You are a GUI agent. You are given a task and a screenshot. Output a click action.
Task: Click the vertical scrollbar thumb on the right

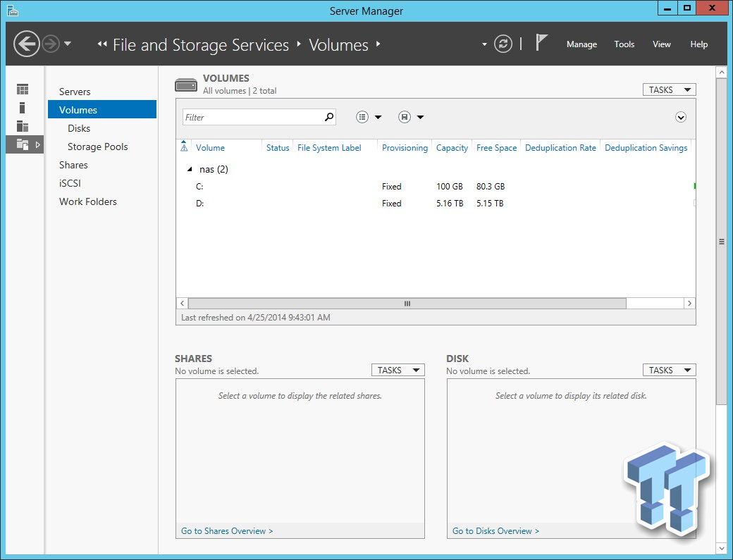[x=721, y=242]
